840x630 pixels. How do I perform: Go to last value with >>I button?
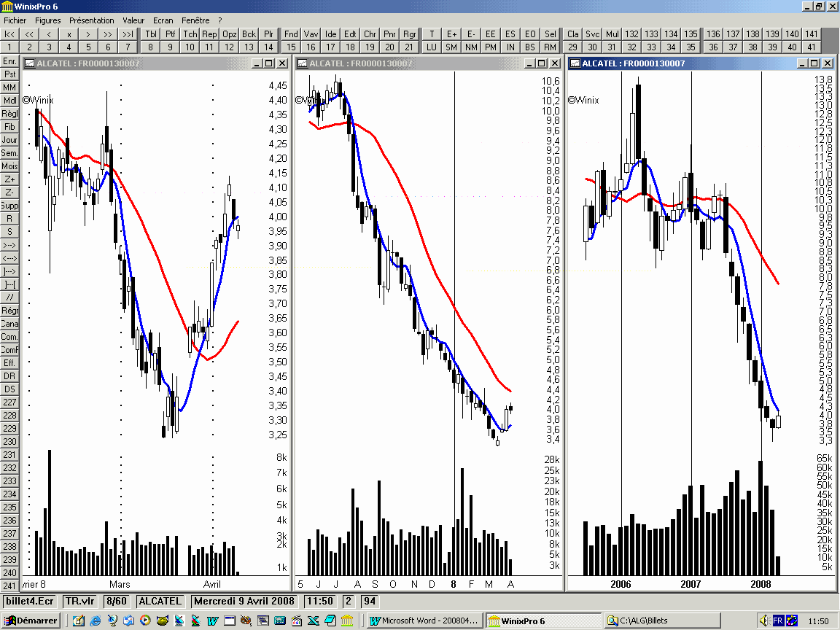tap(128, 34)
